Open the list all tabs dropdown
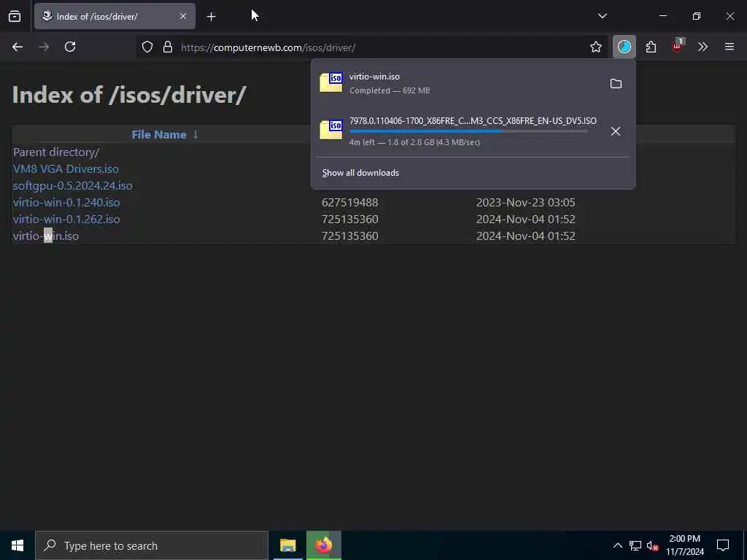 coord(602,16)
